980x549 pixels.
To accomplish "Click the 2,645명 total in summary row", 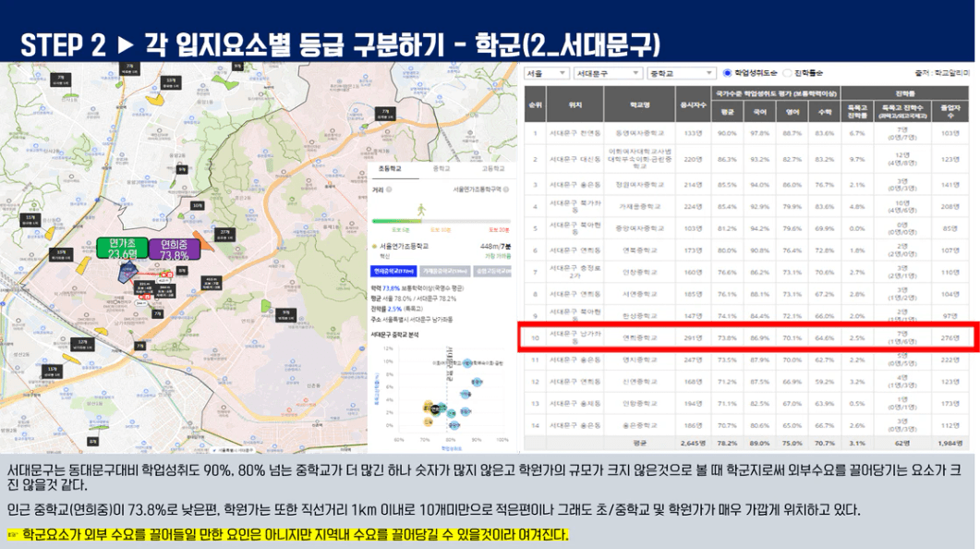I will click(693, 444).
